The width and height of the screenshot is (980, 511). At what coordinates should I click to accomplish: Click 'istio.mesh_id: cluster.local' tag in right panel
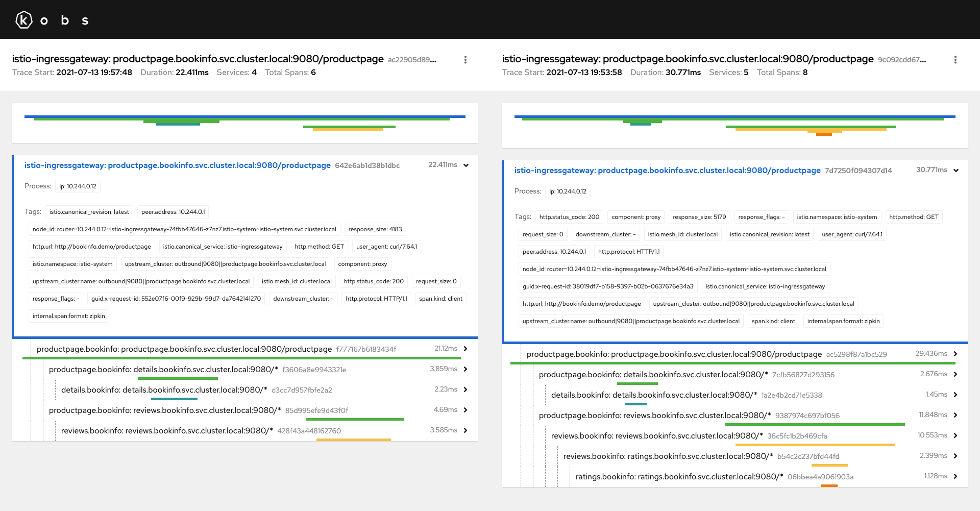click(x=683, y=234)
